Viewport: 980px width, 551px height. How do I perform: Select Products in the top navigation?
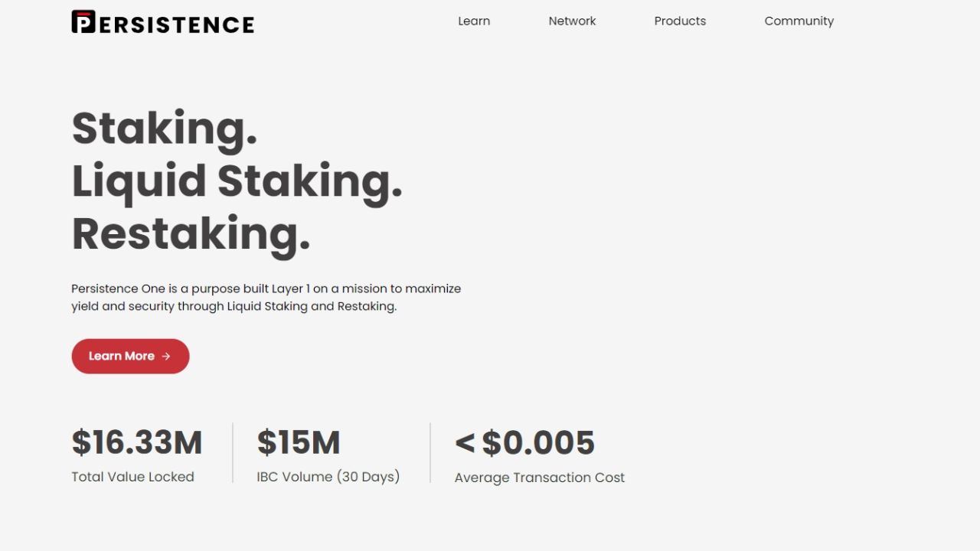[x=680, y=21]
